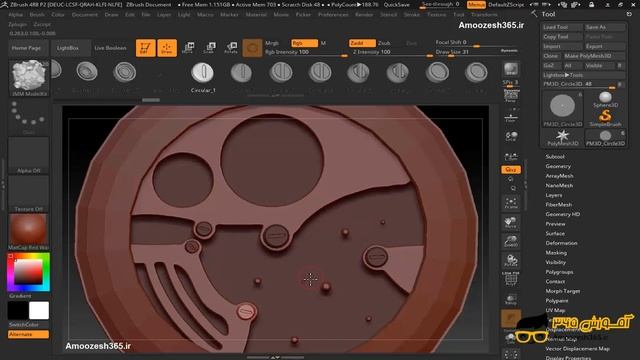Toggle Live Boolean

[x=110, y=48]
